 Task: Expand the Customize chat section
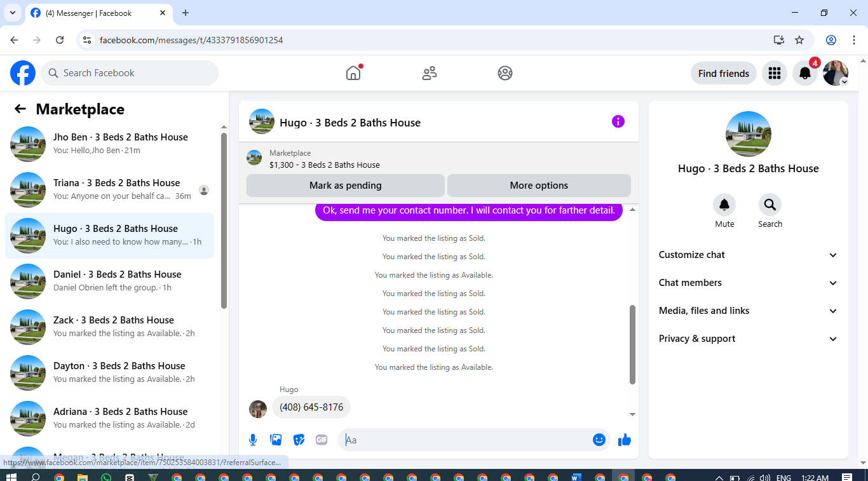click(x=749, y=255)
